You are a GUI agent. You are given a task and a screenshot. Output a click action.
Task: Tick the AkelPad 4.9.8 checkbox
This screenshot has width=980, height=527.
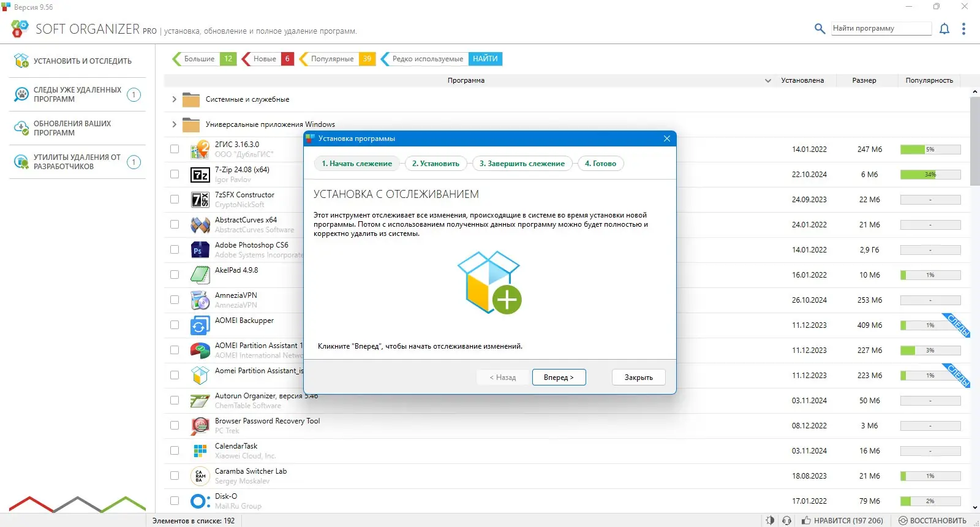coord(175,275)
